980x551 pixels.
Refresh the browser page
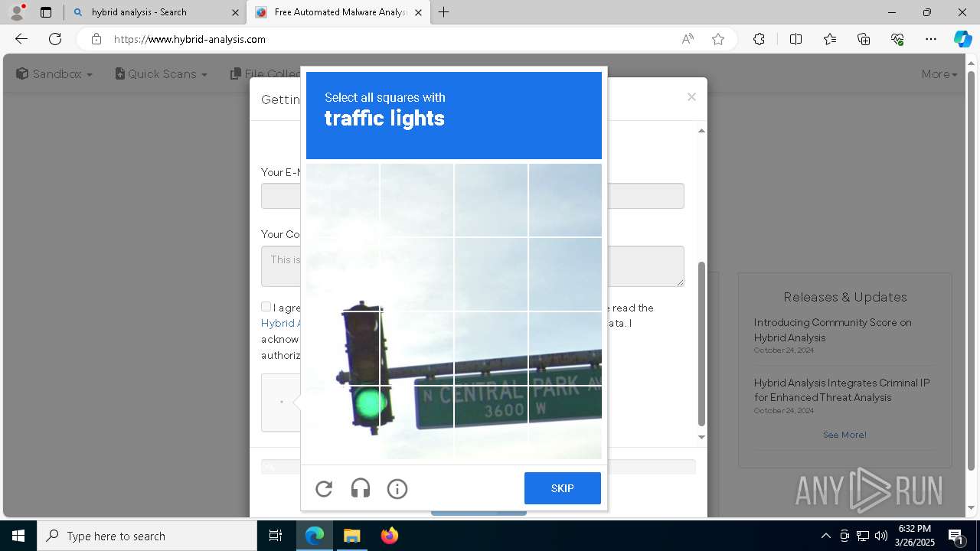(x=55, y=39)
